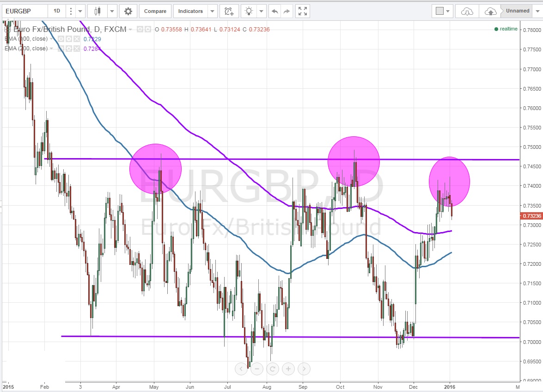Open chart properties gear icon in toolbar
This screenshot has height=392, width=543.
pos(128,11)
